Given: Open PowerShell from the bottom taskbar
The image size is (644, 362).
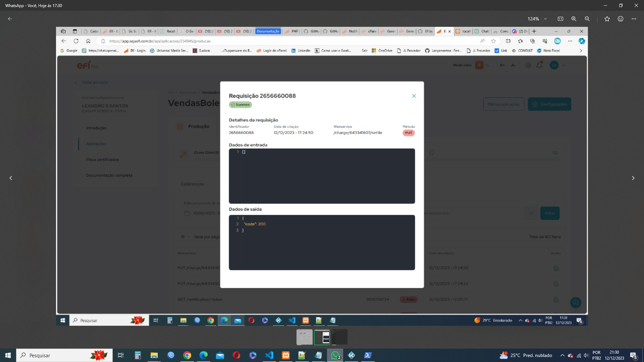Looking at the screenshot, I should pyautogui.click(x=368, y=355).
